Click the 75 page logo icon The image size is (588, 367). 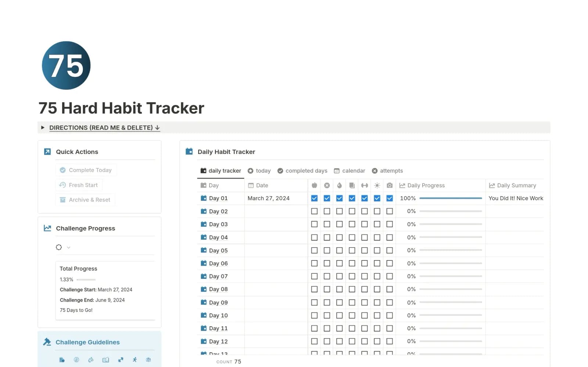(66, 65)
